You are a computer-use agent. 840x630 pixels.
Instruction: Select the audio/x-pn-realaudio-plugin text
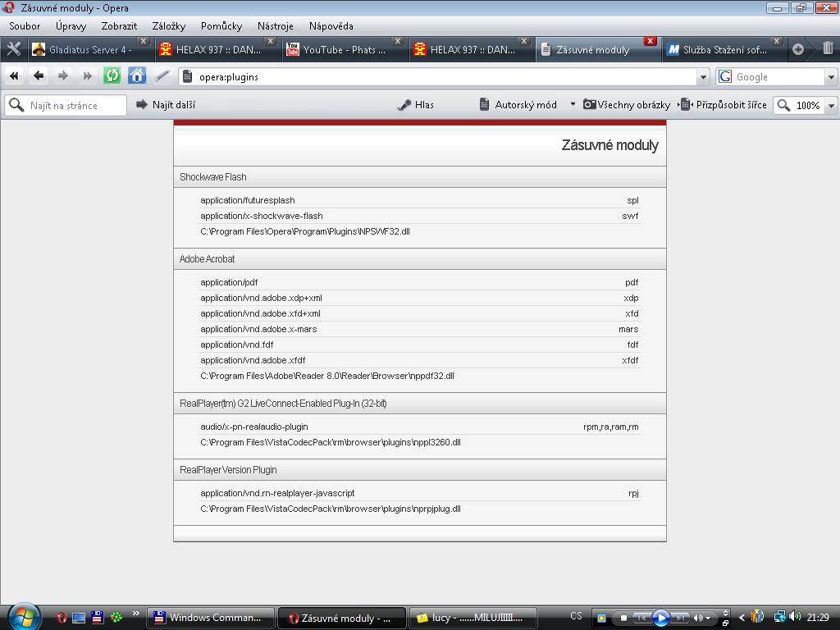coord(254,427)
